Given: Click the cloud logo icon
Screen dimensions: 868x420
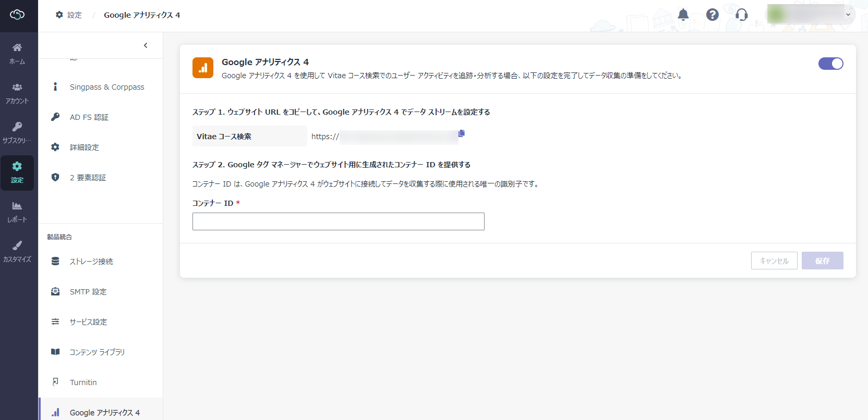Looking at the screenshot, I should [17, 15].
